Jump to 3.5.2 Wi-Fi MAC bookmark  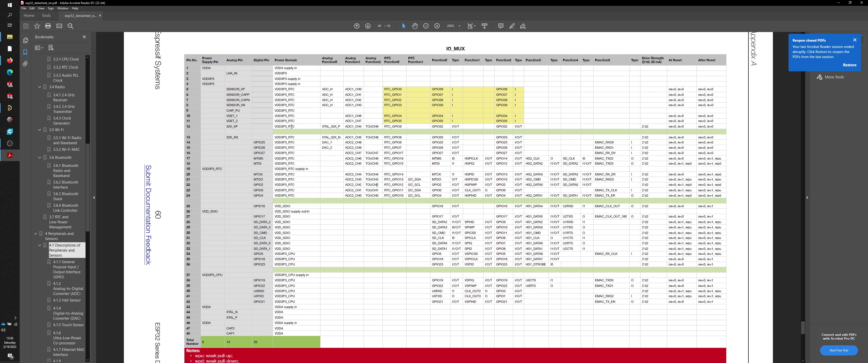click(66, 149)
